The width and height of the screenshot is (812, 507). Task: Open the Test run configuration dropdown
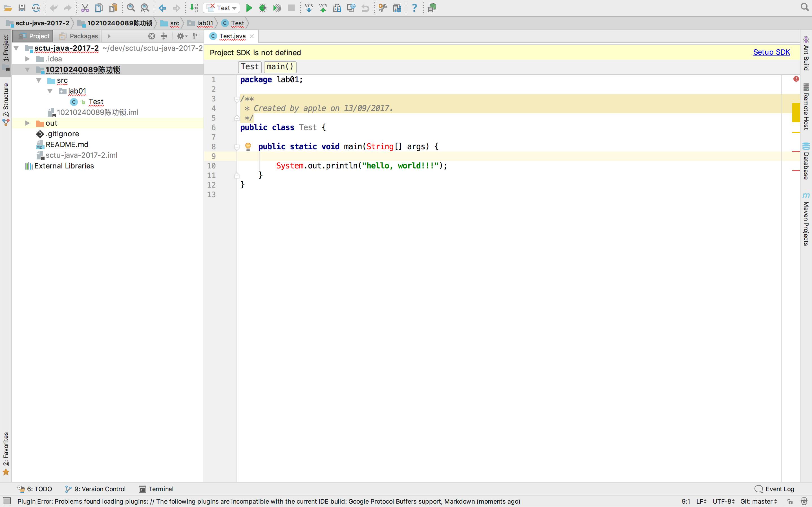tap(221, 8)
